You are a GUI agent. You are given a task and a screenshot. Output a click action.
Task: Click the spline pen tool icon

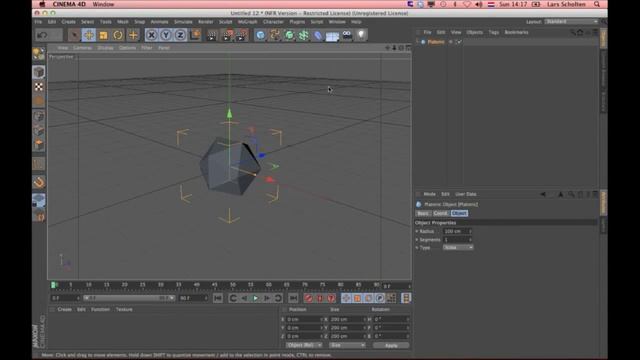(x=275, y=35)
